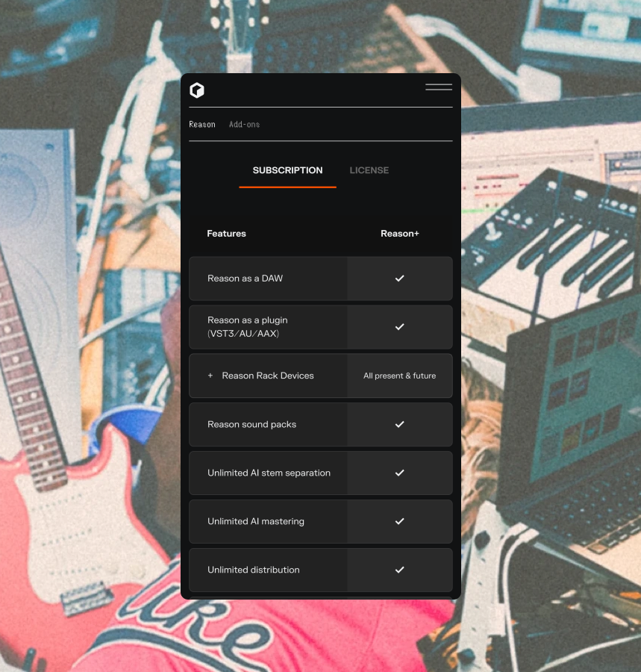Viewport: 641px width, 672px height.
Task: Click the "Reason Rack Devices" label
Action: (268, 376)
